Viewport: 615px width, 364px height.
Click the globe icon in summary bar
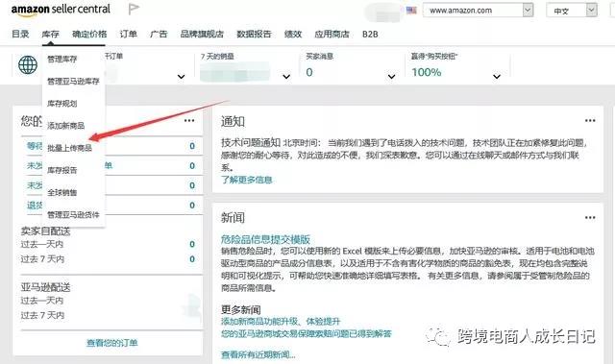tap(28, 64)
